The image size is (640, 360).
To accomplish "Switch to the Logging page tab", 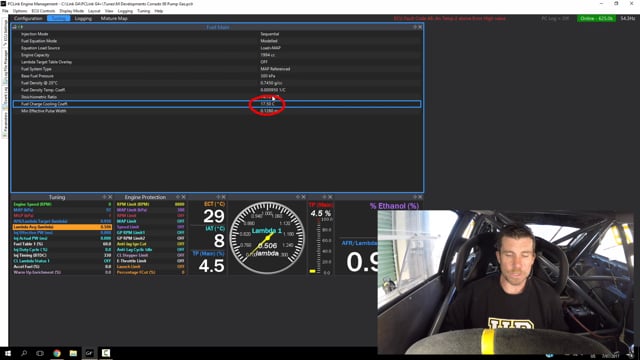I will 83,18.
